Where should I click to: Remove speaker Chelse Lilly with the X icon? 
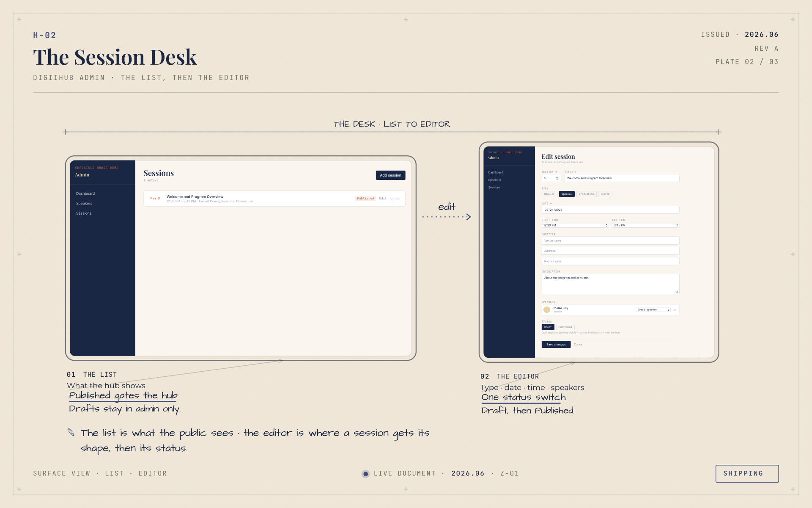point(675,310)
